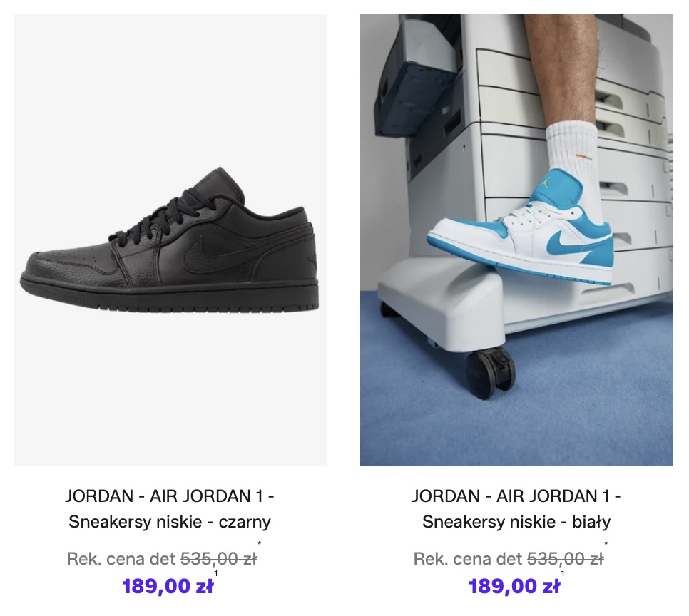
Task: Click the 'JORDAN - AIR JORDAN 1 - czarny' title
Action: pos(170,509)
